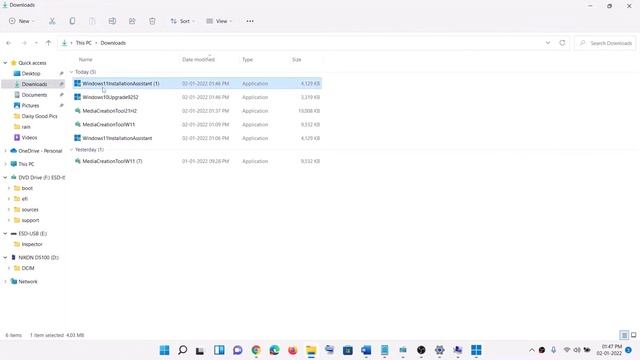Click This PC in address breadcrumb
The image size is (640, 360).
click(x=84, y=43)
